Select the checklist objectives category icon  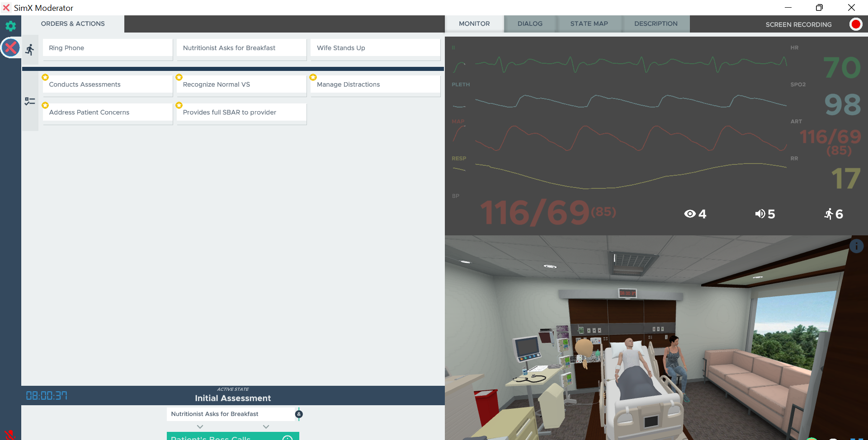click(30, 102)
